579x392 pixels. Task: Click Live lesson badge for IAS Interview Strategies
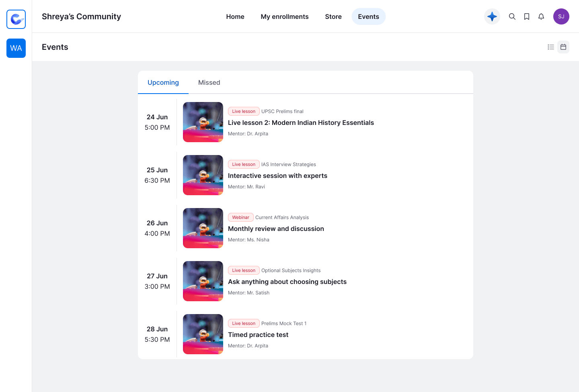coord(244,164)
